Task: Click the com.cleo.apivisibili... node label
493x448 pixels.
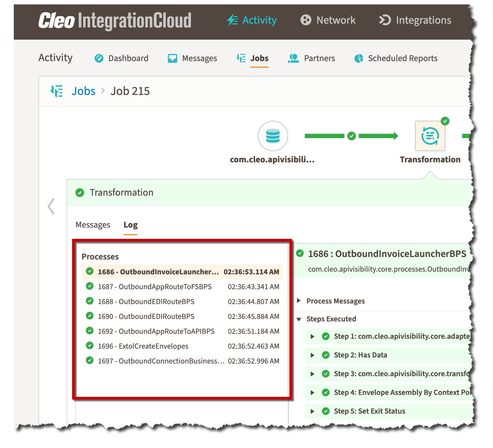Action: pos(272,159)
